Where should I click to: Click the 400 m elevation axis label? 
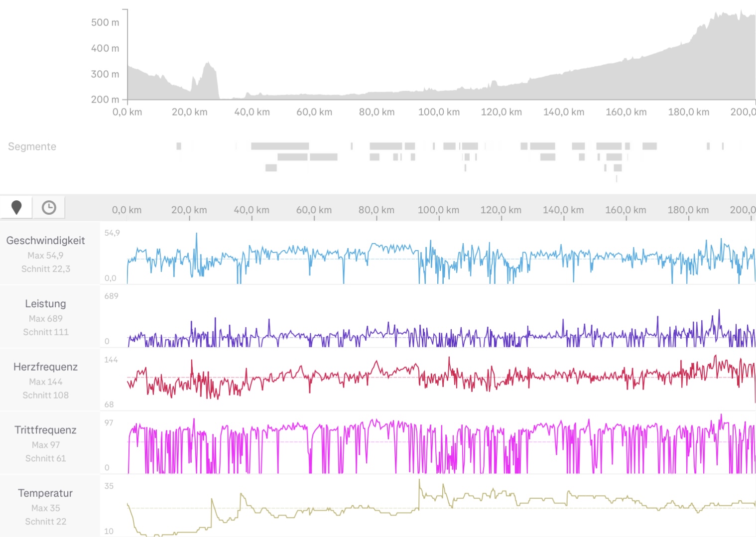coord(105,48)
